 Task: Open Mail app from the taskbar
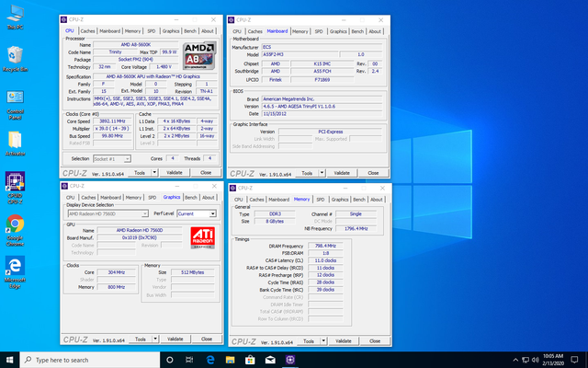pyautogui.click(x=270, y=360)
